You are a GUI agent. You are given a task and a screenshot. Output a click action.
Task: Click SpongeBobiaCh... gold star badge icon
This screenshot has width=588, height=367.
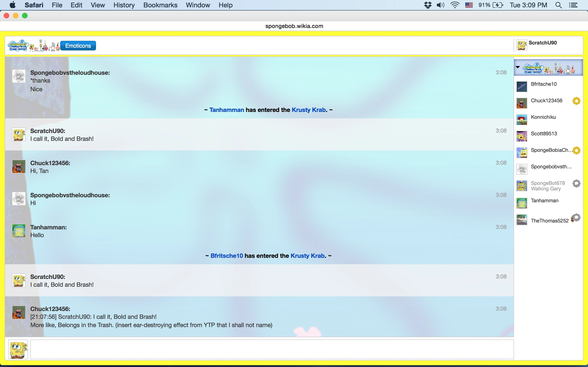point(576,150)
